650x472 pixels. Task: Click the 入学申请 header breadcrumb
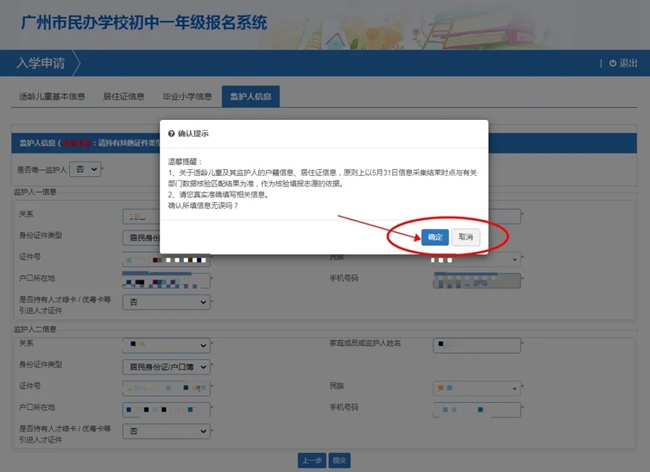click(x=40, y=63)
